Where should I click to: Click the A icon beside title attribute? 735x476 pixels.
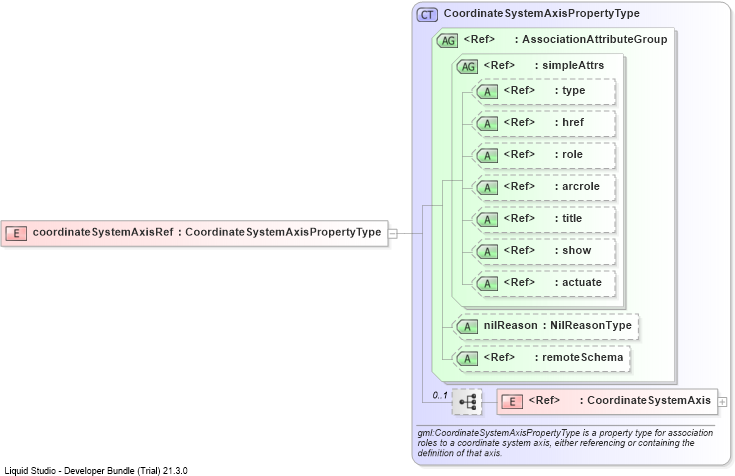(487, 219)
